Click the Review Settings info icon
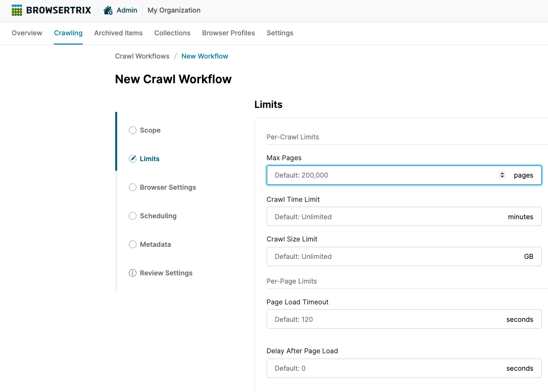This screenshot has width=548, height=392. pyautogui.click(x=133, y=273)
